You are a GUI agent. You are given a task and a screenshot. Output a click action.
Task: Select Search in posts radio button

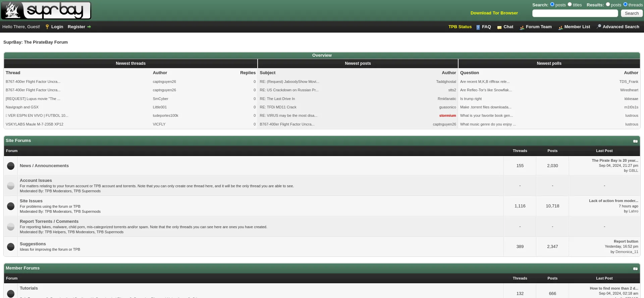(x=552, y=4)
